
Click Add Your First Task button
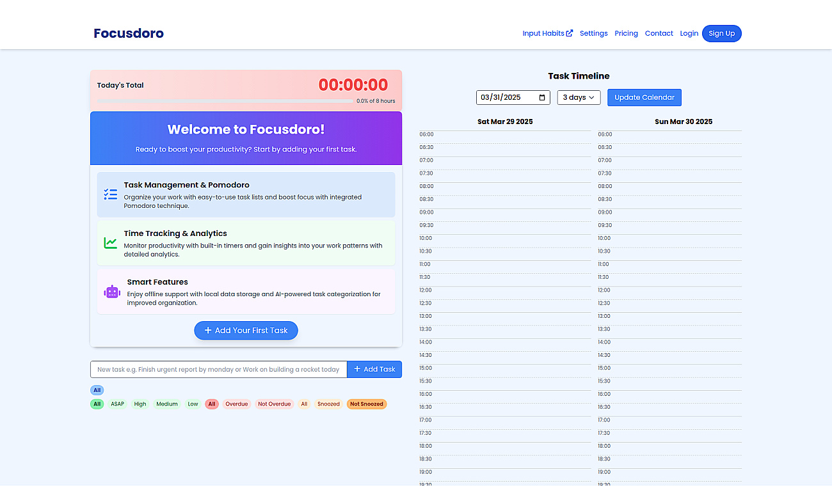(x=246, y=331)
